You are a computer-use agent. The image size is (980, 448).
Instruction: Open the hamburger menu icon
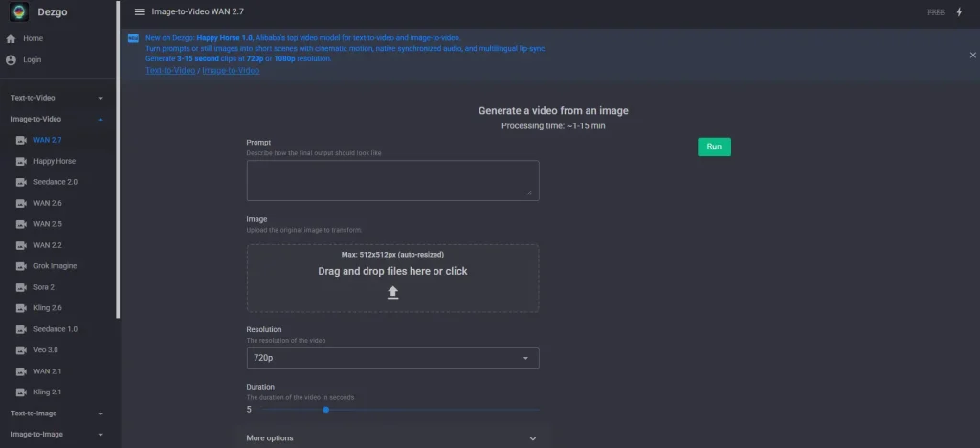coord(140,11)
